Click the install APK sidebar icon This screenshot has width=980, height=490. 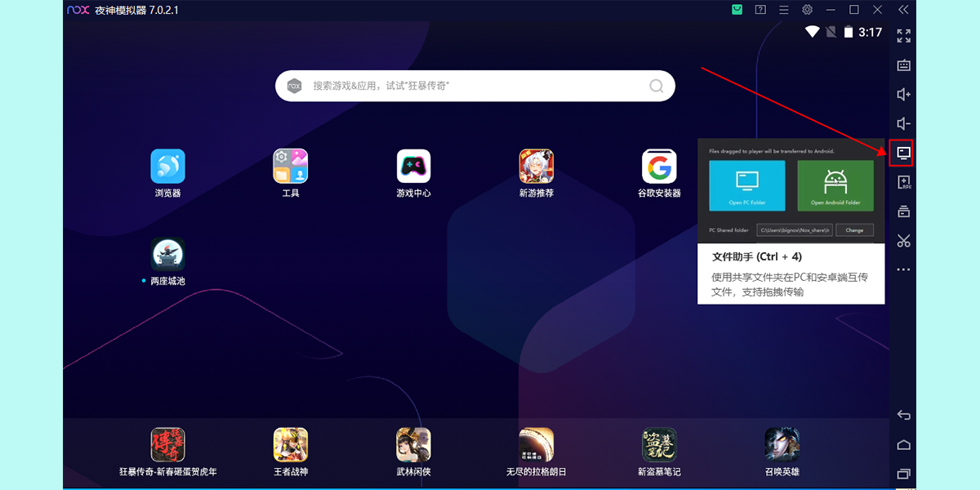coord(903,182)
